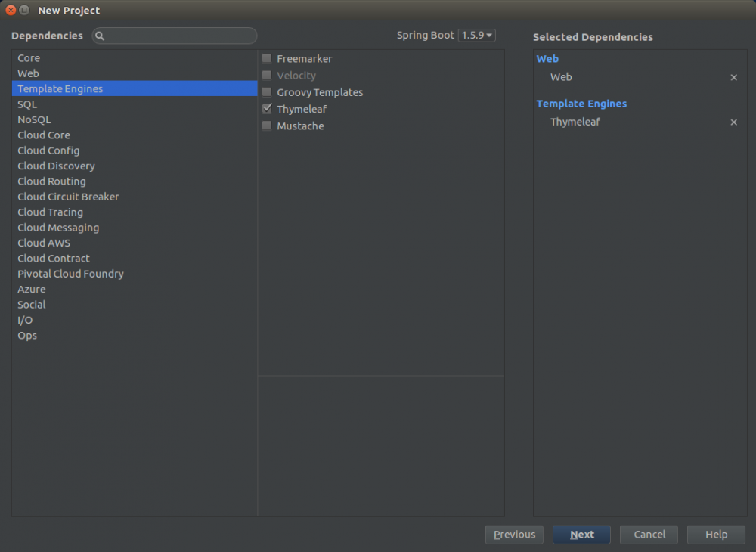Choose the Core category in list
Viewport: 756px width, 552px height.
pyautogui.click(x=29, y=58)
